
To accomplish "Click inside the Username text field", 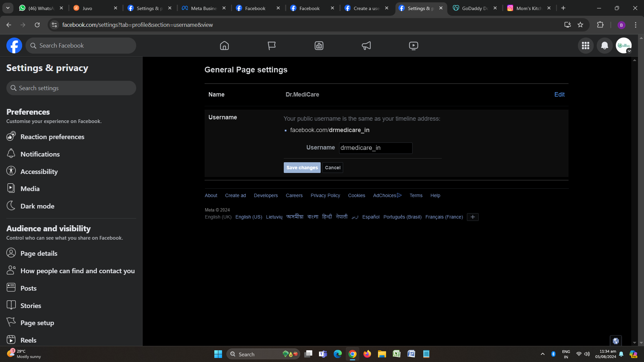I will [375, 148].
